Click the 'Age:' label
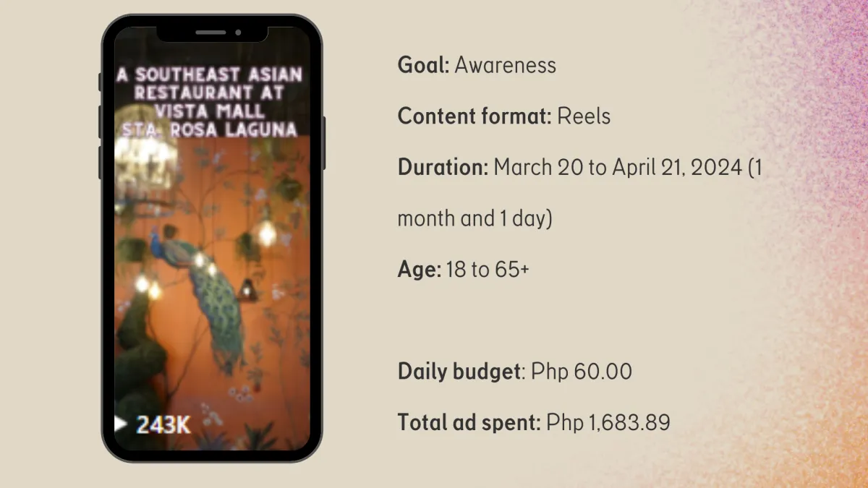This screenshot has height=488, width=868. pos(420,270)
